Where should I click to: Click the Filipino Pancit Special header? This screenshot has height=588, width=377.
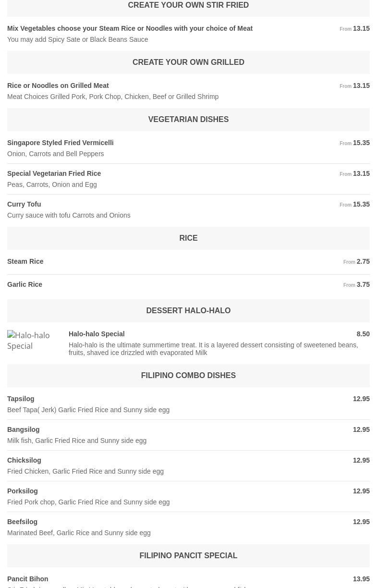pyautogui.click(x=188, y=556)
